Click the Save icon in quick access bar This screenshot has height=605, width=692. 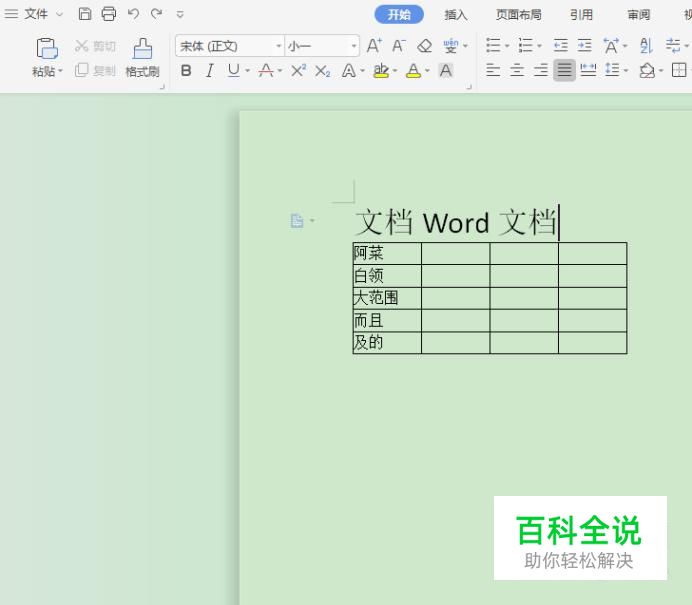pyautogui.click(x=85, y=14)
